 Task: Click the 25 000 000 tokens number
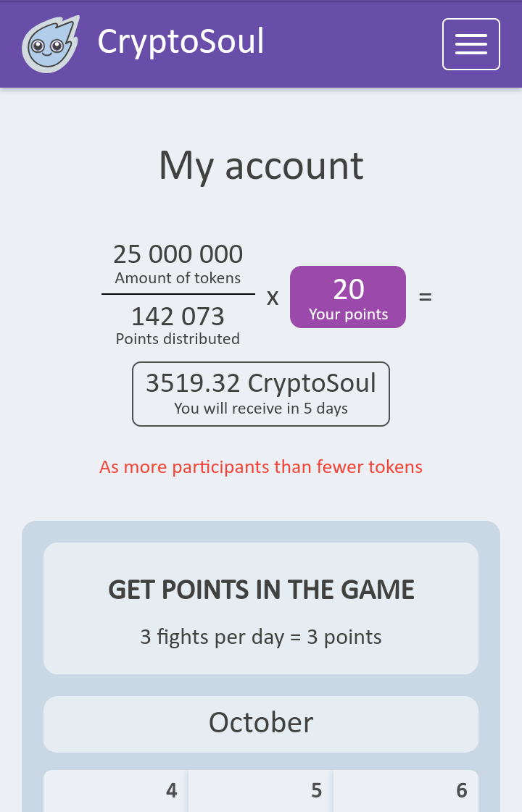click(178, 254)
